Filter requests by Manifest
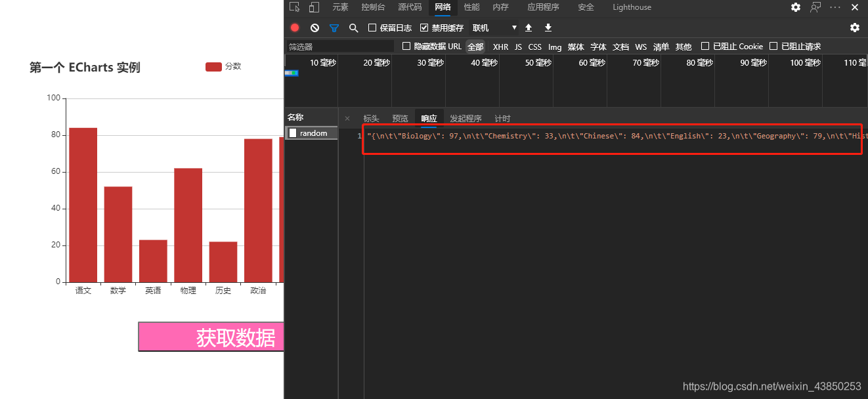 (x=661, y=47)
